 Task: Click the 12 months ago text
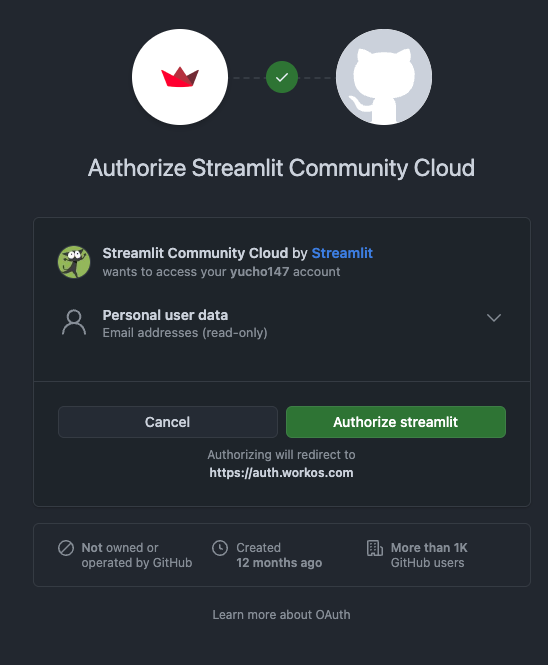click(x=279, y=563)
